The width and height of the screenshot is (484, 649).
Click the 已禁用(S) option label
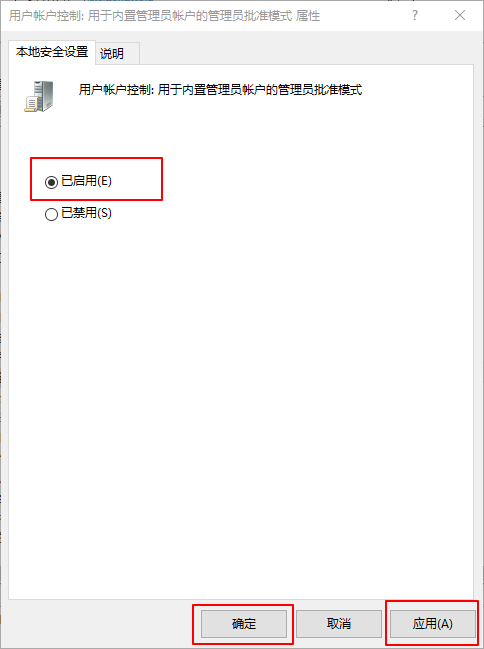point(86,213)
